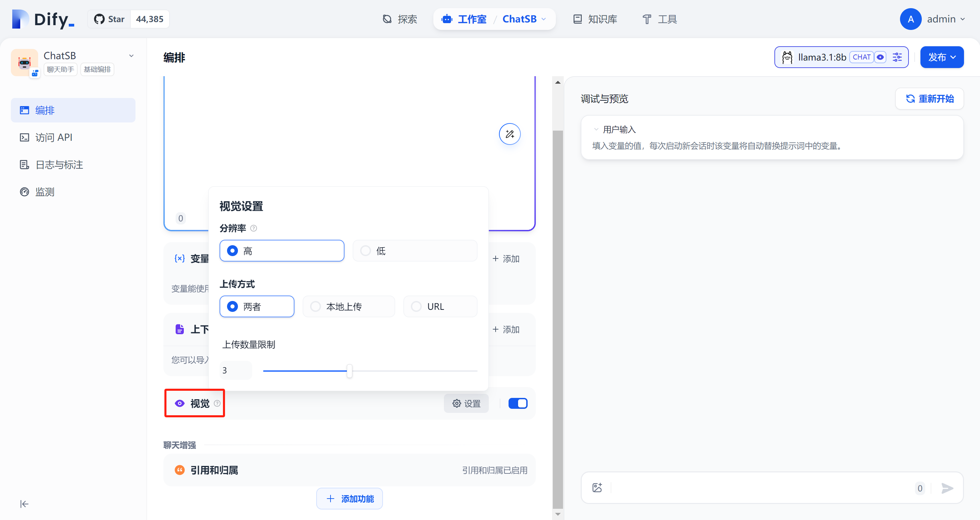Collapse the left sidebar icon

point(25,504)
